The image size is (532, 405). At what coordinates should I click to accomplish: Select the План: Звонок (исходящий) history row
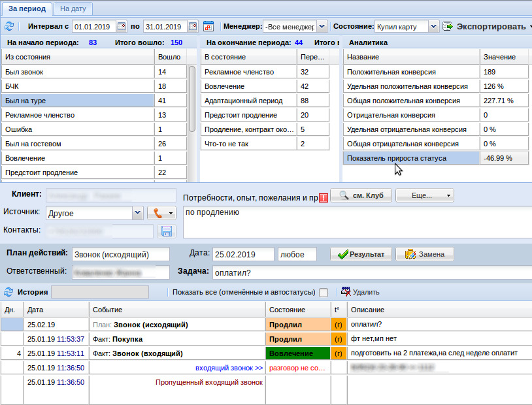tap(267, 325)
